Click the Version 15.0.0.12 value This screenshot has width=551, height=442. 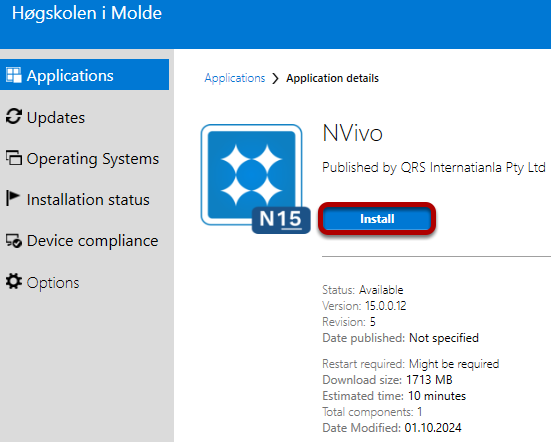[385, 306]
